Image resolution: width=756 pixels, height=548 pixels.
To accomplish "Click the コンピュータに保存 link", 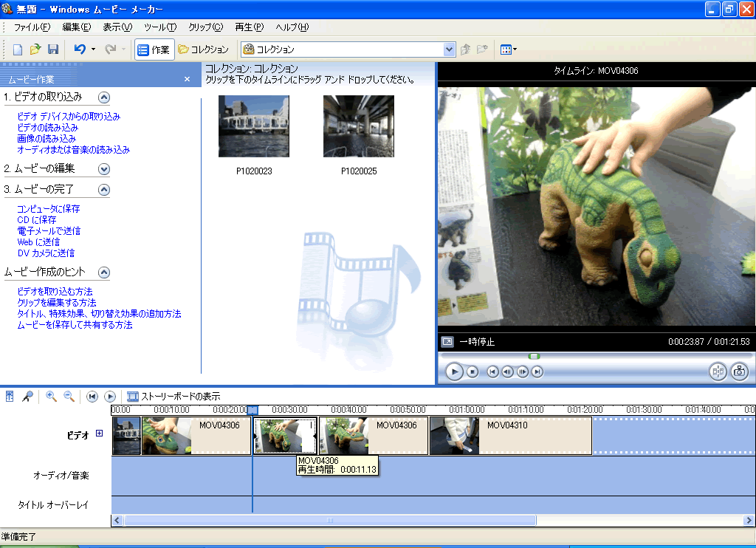I will [x=49, y=209].
